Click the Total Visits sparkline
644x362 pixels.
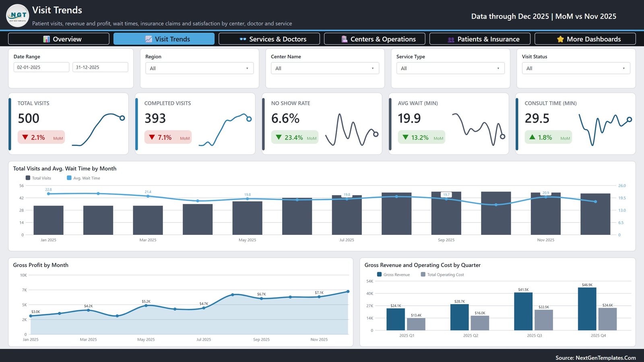tap(98, 130)
